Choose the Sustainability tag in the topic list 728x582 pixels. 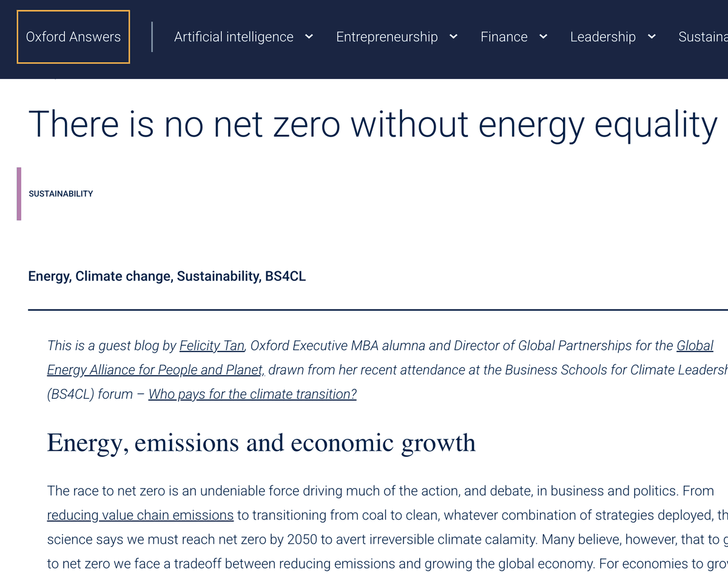tap(218, 277)
